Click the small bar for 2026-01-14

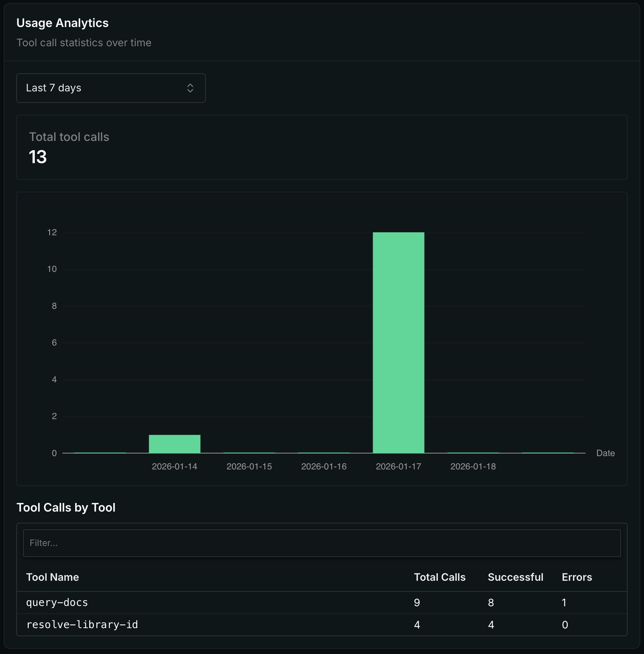(174, 444)
